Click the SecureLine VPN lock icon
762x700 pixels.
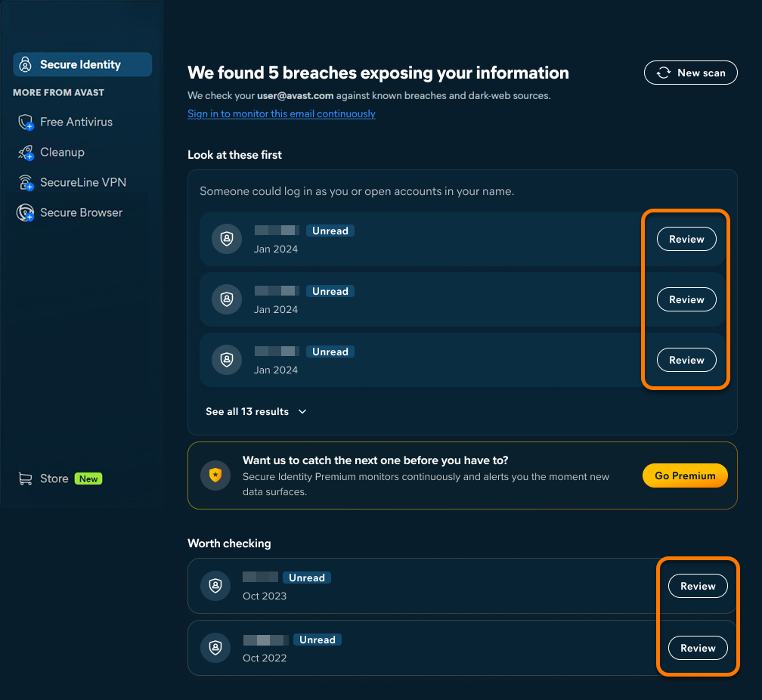coord(26,183)
